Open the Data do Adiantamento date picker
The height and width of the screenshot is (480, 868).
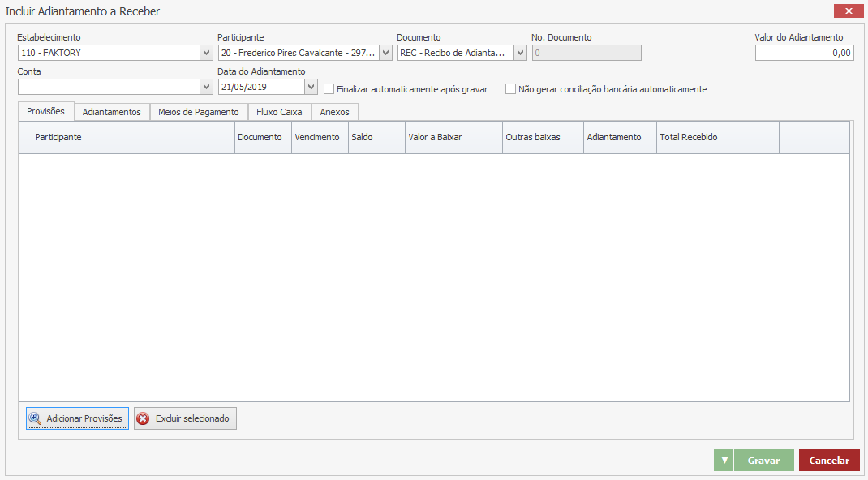(x=311, y=87)
